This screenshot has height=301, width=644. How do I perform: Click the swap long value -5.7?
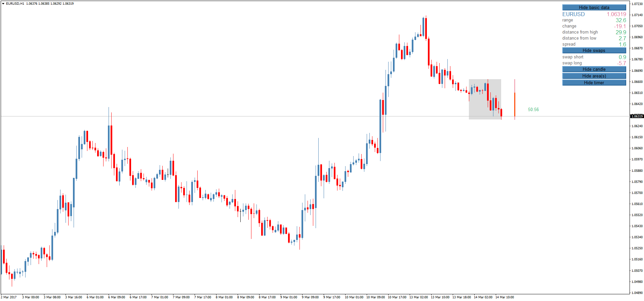pyautogui.click(x=621, y=63)
